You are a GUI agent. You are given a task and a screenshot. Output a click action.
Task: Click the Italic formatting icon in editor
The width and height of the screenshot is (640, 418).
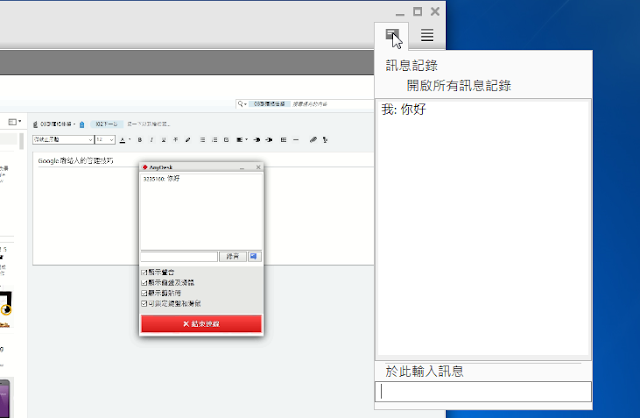coord(152,139)
